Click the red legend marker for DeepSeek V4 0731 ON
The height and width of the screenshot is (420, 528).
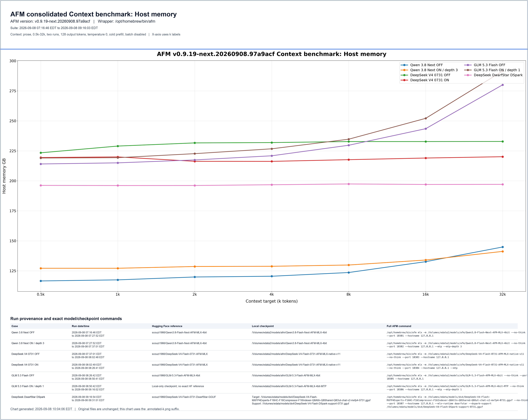(x=404, y=80)
